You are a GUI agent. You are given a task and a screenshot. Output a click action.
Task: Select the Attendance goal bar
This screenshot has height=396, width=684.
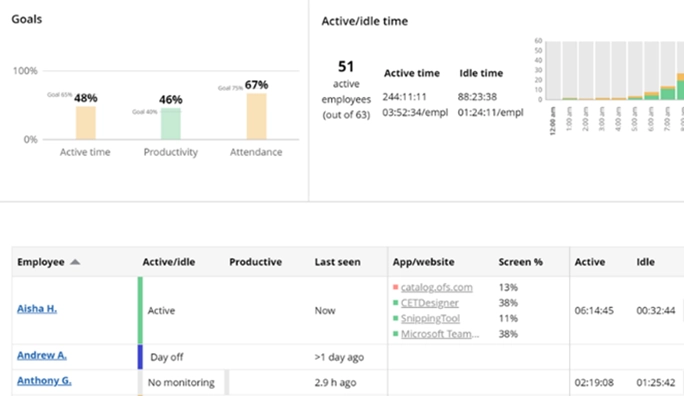coord(256,116)
